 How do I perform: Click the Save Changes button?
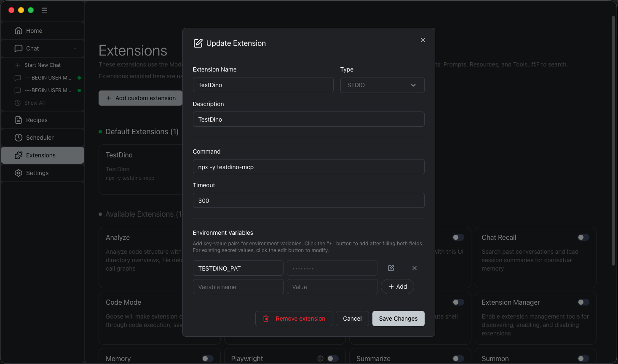point(398,319)
